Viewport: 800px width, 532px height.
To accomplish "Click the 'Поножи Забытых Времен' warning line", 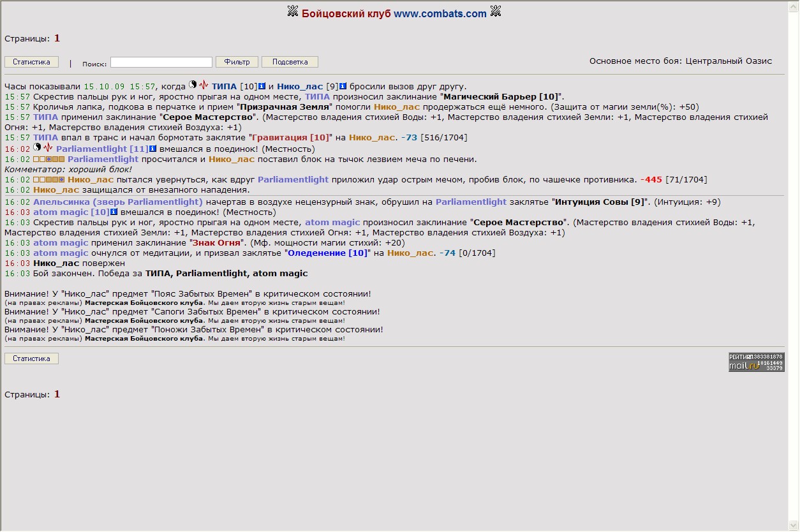I will [x=194, y=330].
